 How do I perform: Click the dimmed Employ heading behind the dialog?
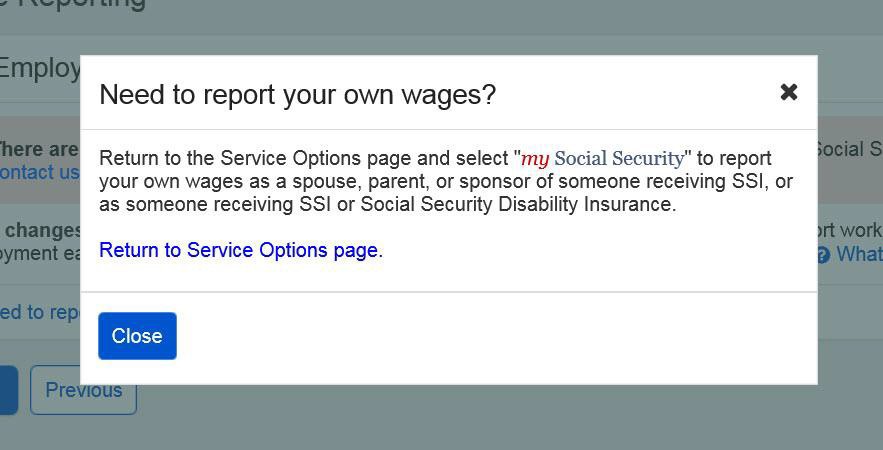tap(40, 68)
